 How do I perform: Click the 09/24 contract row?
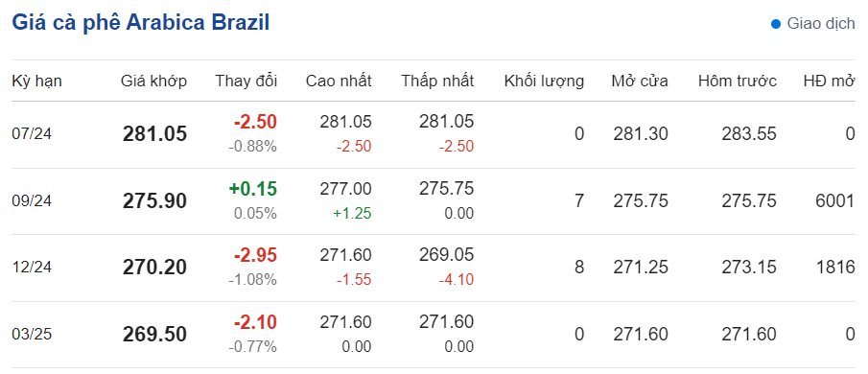[x=434, y=201]
